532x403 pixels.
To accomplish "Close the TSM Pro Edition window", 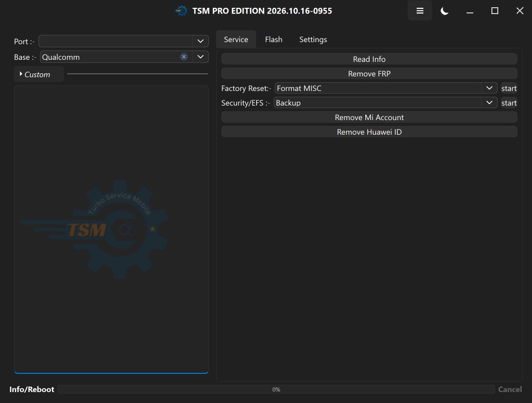I will [x=520, y=11].
